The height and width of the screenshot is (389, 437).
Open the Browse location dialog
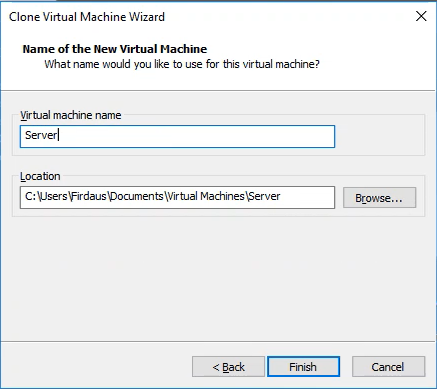click(x=379, y=198)
